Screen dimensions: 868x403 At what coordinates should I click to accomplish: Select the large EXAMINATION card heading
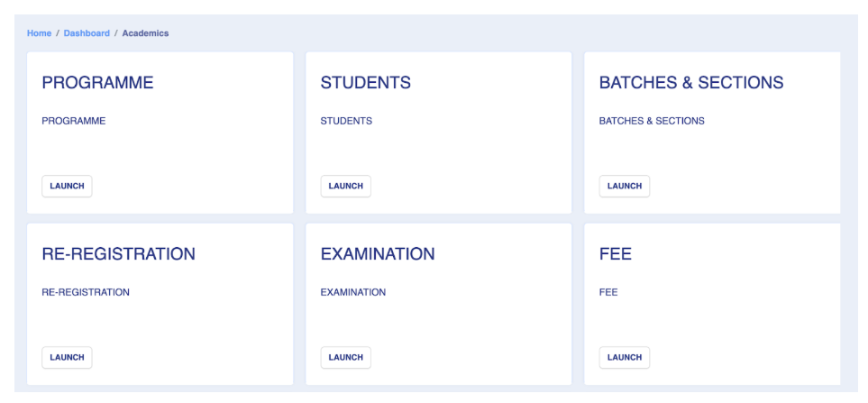[x=377, y=254]
